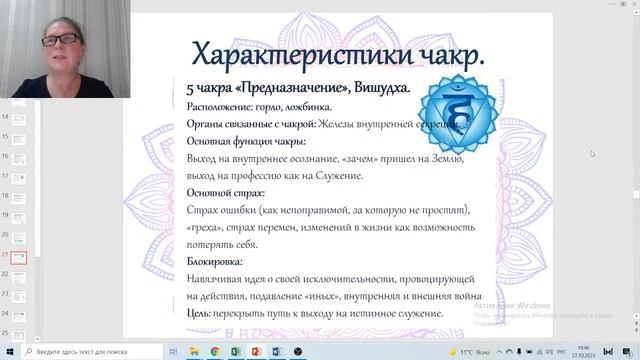Switch to PowerPoint on the taskbar
Image resolution: width=640 pixels, height=360 pixels.
256,351
